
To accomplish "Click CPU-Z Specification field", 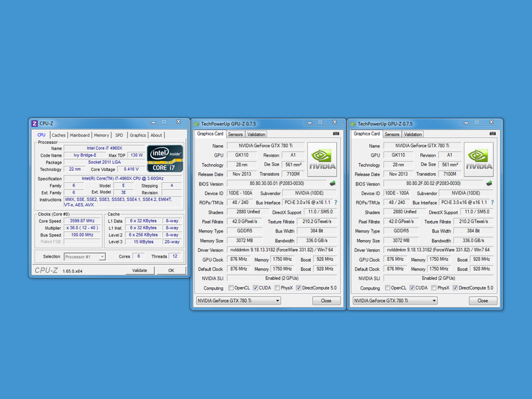I will (x=123, y=178).
